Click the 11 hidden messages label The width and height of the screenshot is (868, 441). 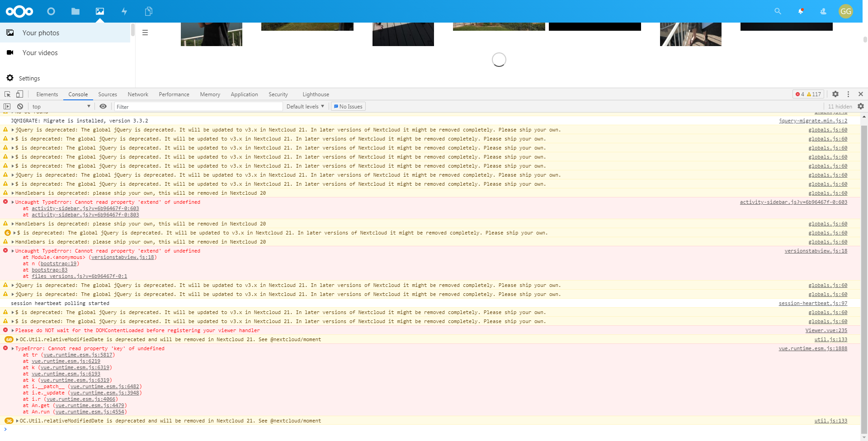coord(840,107)
